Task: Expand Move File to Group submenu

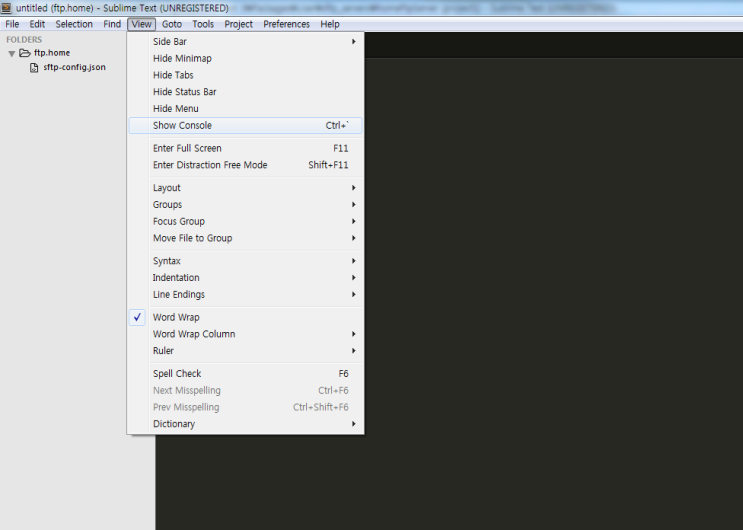Action: click(x=245, y=238)
